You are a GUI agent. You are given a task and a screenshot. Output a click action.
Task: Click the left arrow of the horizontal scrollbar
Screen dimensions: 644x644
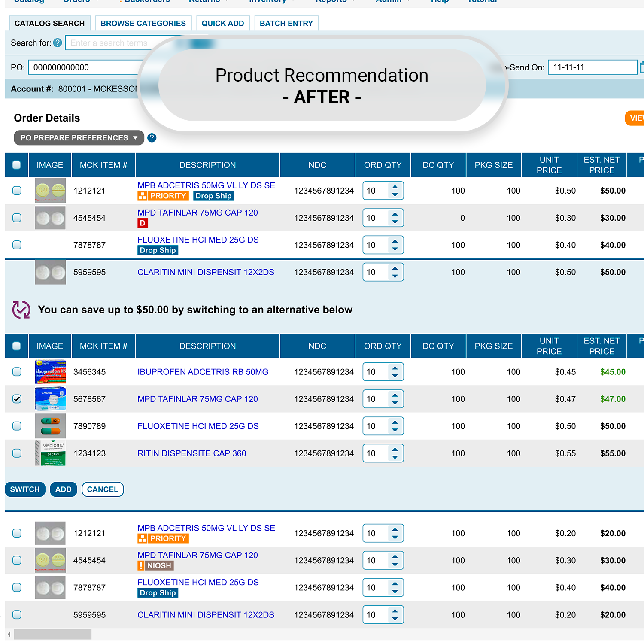9,634
